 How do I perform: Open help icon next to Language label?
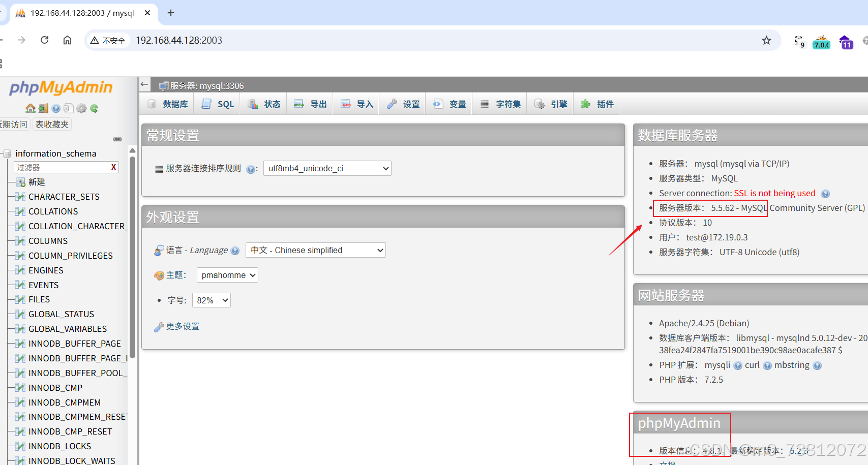235,251
